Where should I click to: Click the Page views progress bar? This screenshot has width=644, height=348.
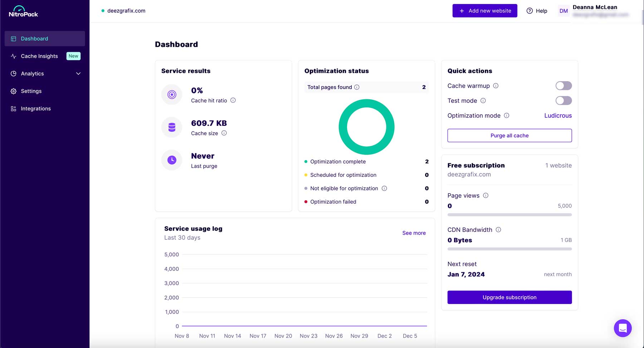(509, 215)
